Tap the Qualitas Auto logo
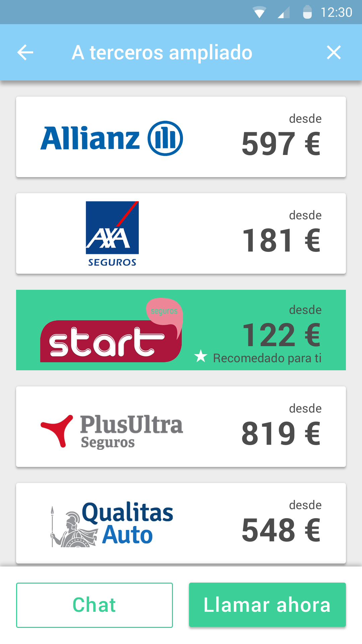The height and width of the screenshot is (644, 362). (112, 524)
